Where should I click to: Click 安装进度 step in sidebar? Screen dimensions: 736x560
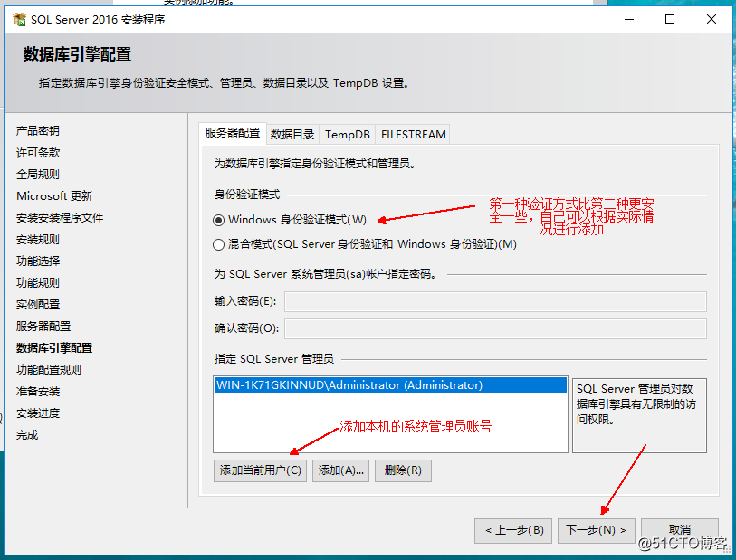(x=37, y=413)
